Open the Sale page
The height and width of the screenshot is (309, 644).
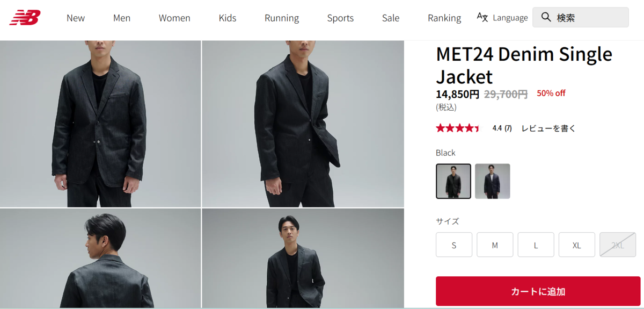pos(391,18)
